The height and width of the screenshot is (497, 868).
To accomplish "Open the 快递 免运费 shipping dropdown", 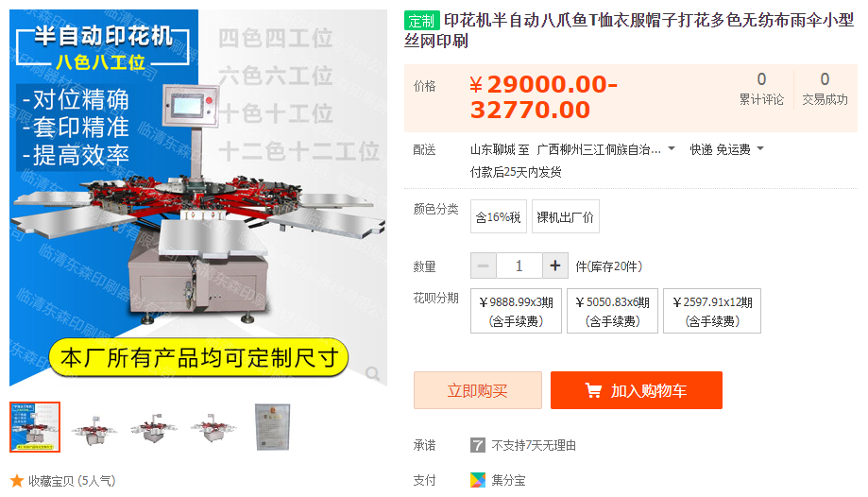I will coord(726,149).
